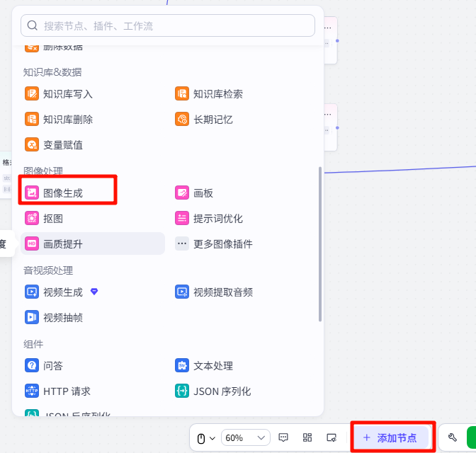Click the 图像生成 (image generation) node icon

(32, 193)
